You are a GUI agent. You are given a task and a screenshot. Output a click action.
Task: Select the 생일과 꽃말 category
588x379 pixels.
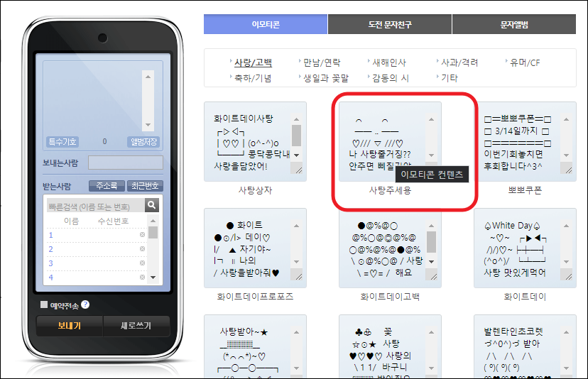(326, 78)
